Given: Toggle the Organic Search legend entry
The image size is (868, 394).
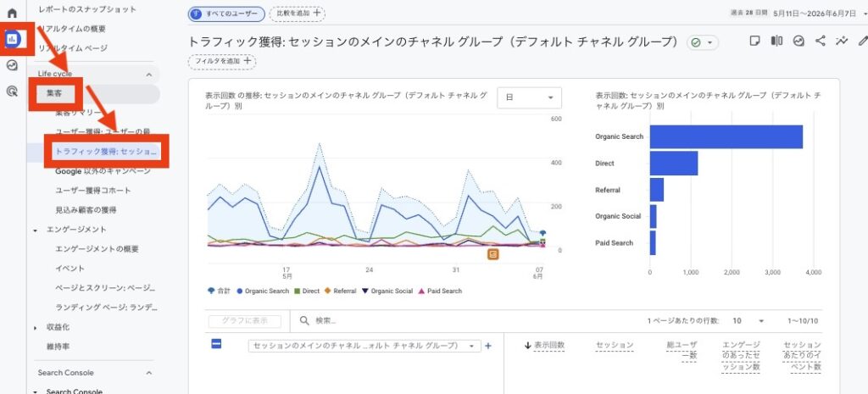Looking at the screenshot, I should click(263, 291).
